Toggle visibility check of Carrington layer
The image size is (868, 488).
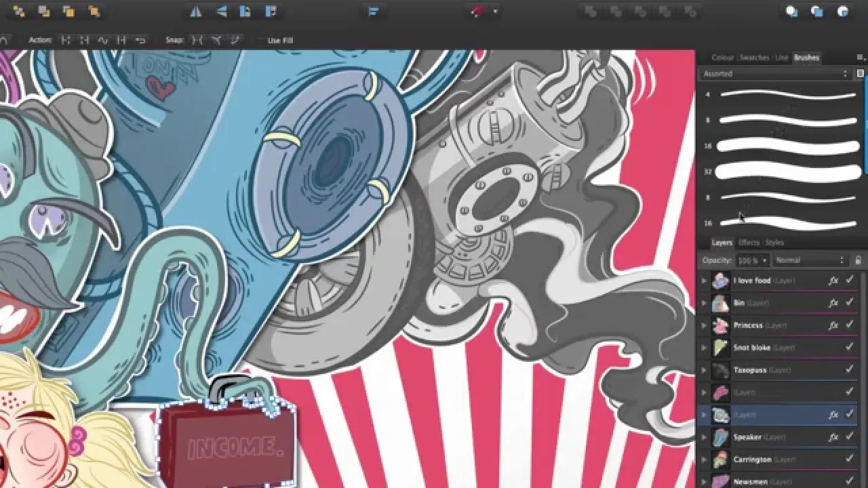(x=850, y=459)
